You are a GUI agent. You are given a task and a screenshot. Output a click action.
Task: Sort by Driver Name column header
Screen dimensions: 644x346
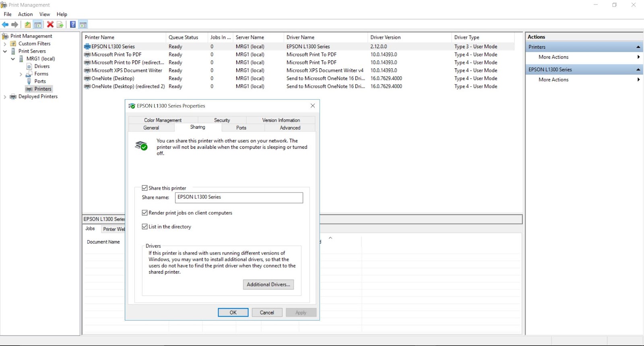coord(326,37)
